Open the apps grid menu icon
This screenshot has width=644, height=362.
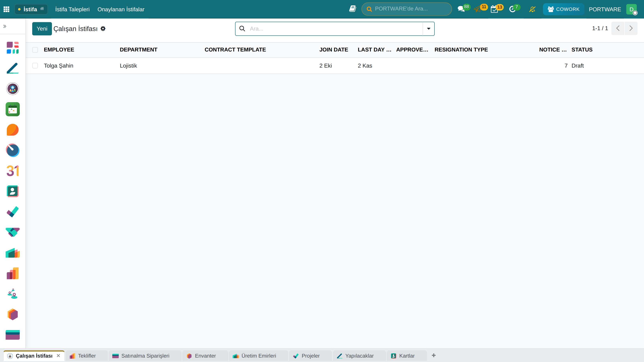6,9
